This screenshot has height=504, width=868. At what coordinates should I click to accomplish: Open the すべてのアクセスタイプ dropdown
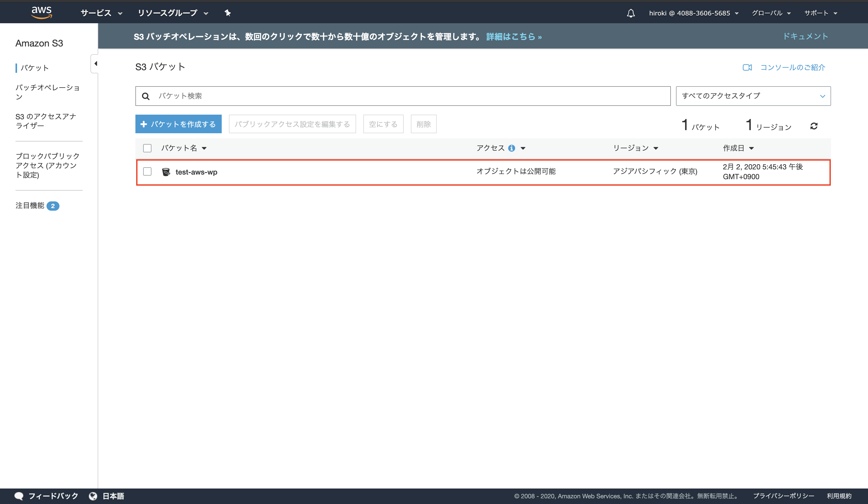[x=753, y=96]
